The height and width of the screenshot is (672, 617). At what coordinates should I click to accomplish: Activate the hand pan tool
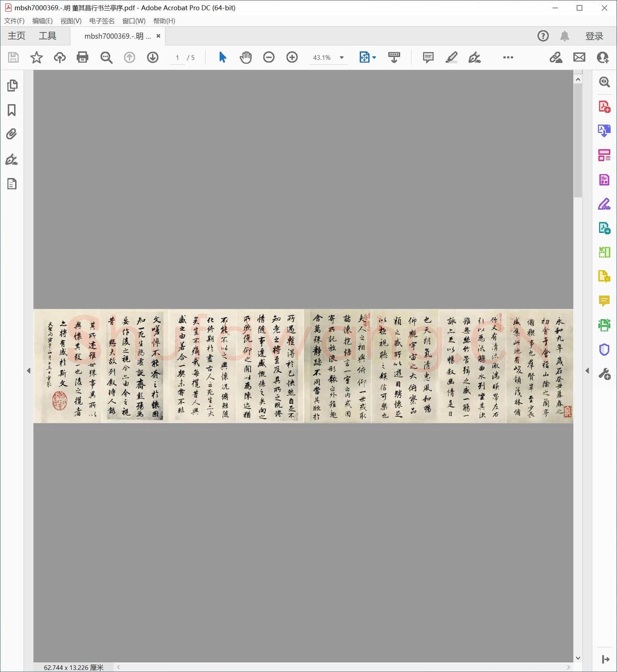(x=246, y=57)
